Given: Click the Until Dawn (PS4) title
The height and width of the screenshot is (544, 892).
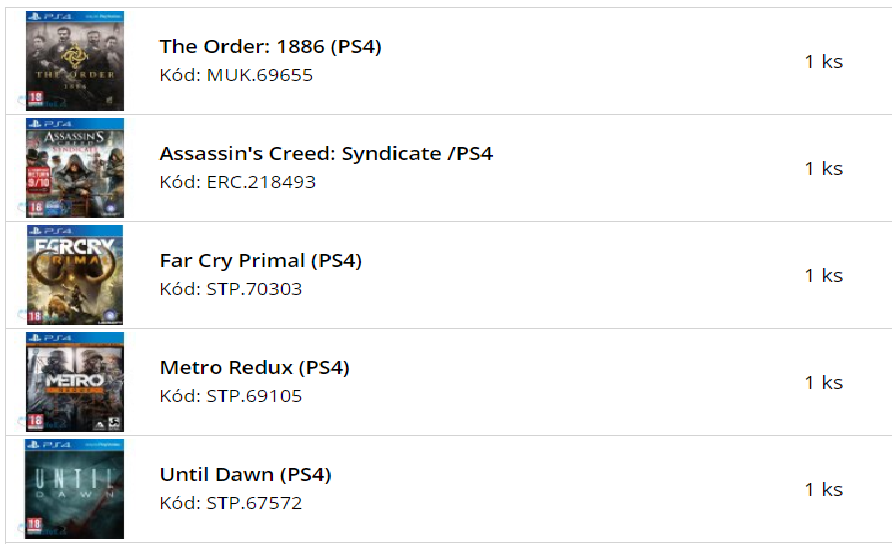Looking at the screenshot, I should [245, 475].
